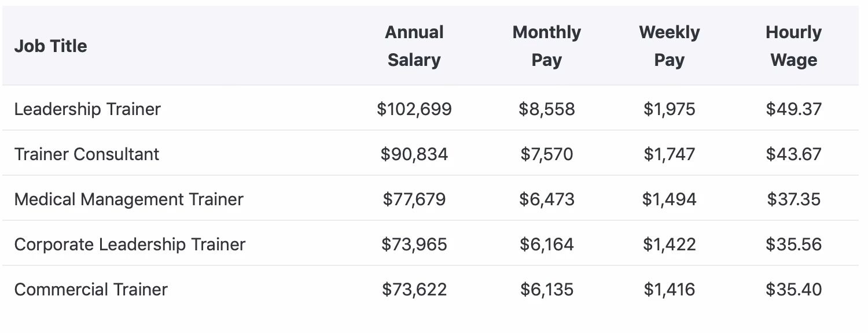Select the $7,570 monthly pay value
868x333 pixels.
546,154
